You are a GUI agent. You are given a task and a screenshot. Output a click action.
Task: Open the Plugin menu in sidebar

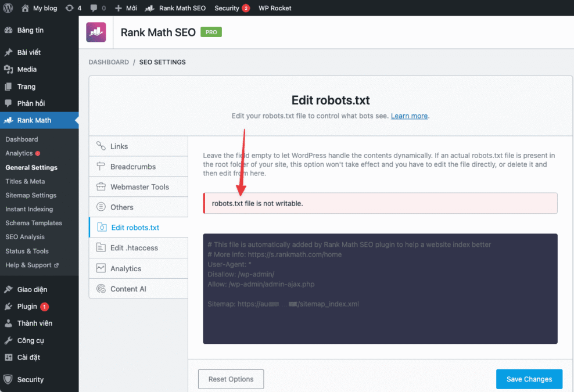coord(27,307)
